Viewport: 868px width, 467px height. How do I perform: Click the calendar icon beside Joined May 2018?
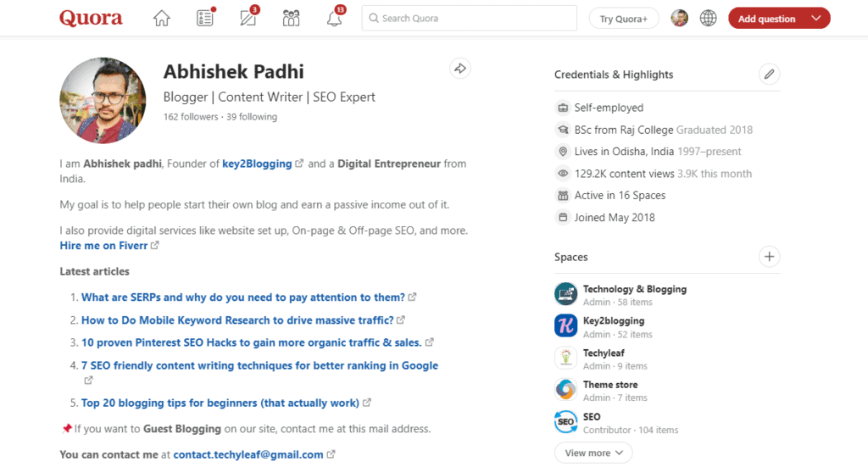563,218
